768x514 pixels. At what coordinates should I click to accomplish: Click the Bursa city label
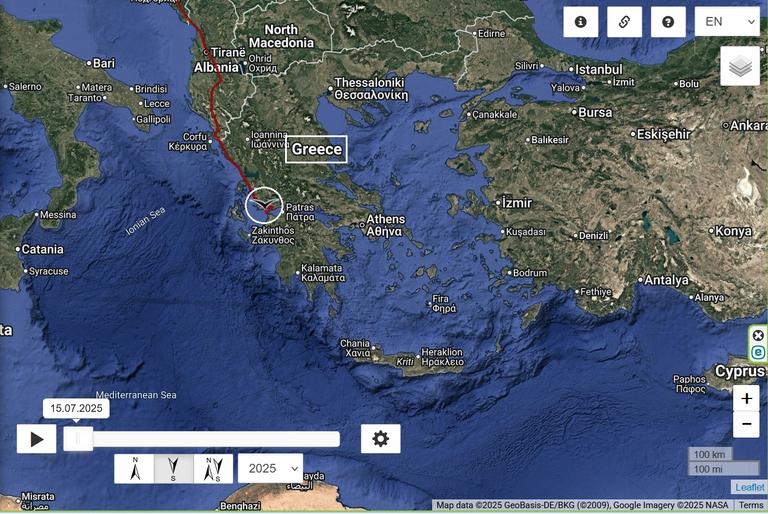click(595, 112)
